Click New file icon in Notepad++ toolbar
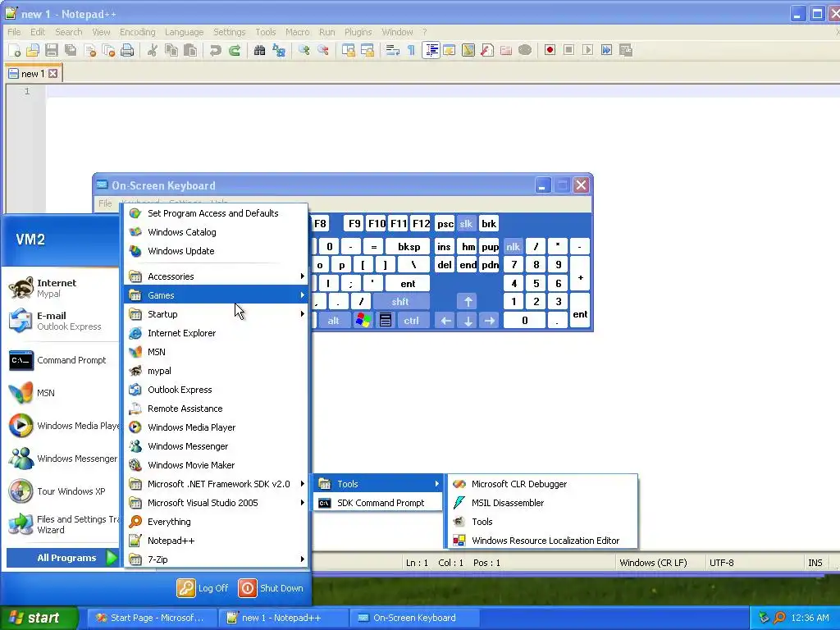This screenshot has width=840, height=630. pos(15,50)
